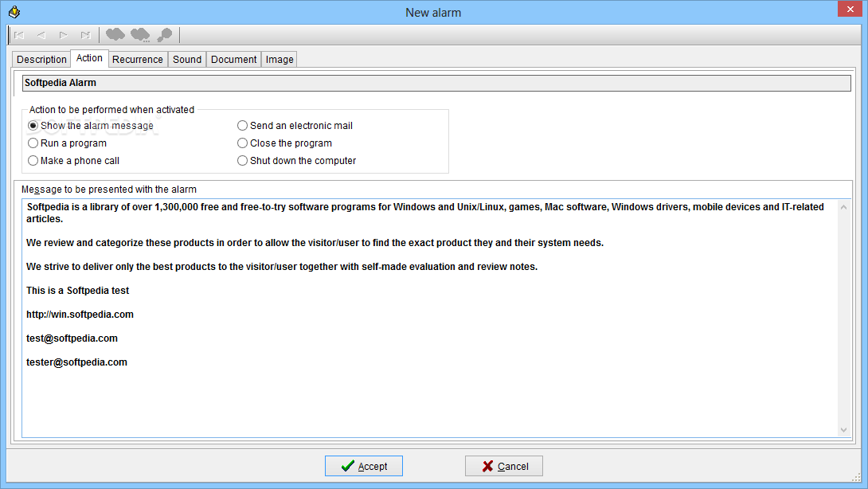The image size is (868, 489).
Task: Select Send an electronic mail option
Action: pyautogui.click(x=295, y=126)
